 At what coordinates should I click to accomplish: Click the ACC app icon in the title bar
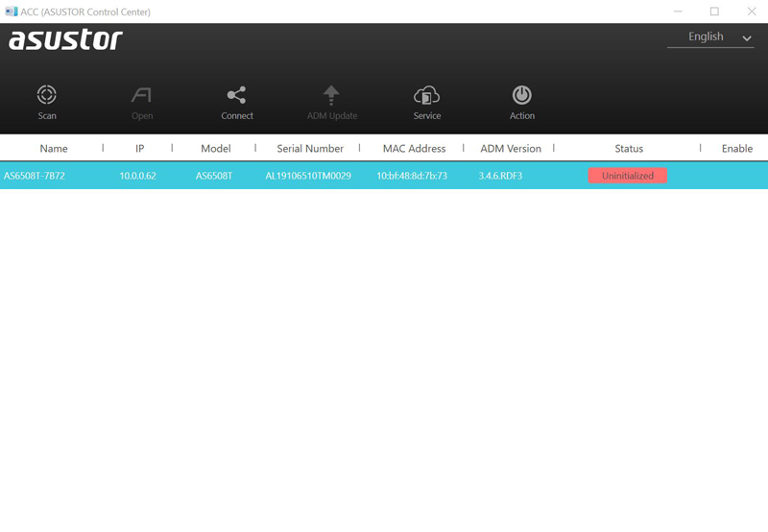coord(11,12)
